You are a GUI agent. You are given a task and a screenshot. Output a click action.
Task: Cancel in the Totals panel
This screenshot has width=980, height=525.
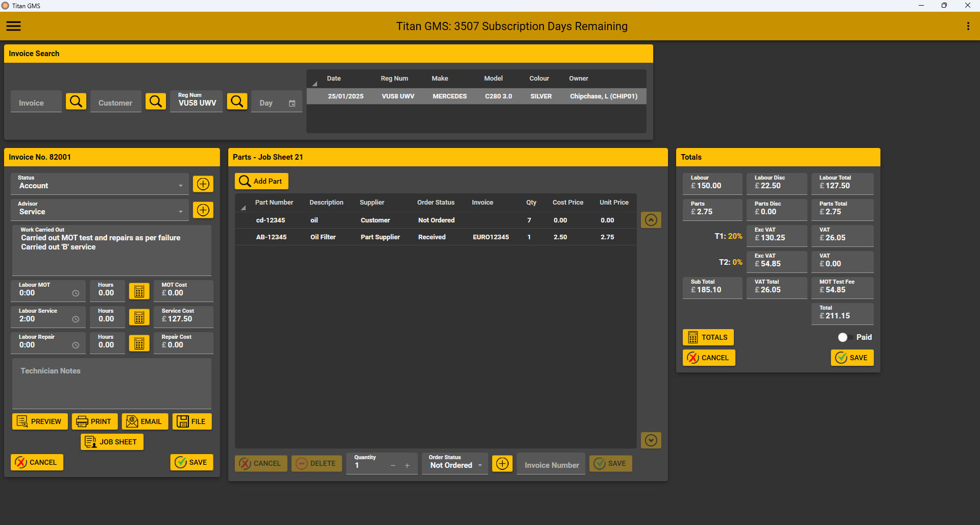(x=709, y=358)
